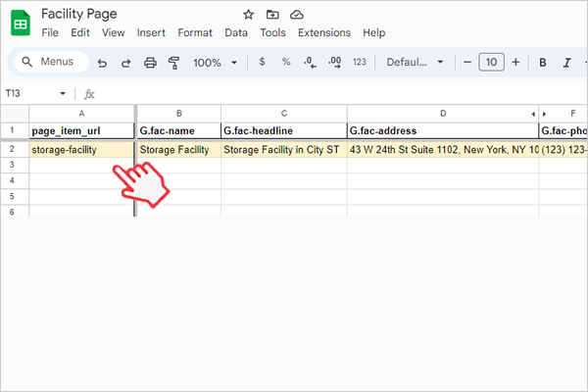Open the File menu
Image resolution: width=588 pixels, height=392 pixels.
50,32
